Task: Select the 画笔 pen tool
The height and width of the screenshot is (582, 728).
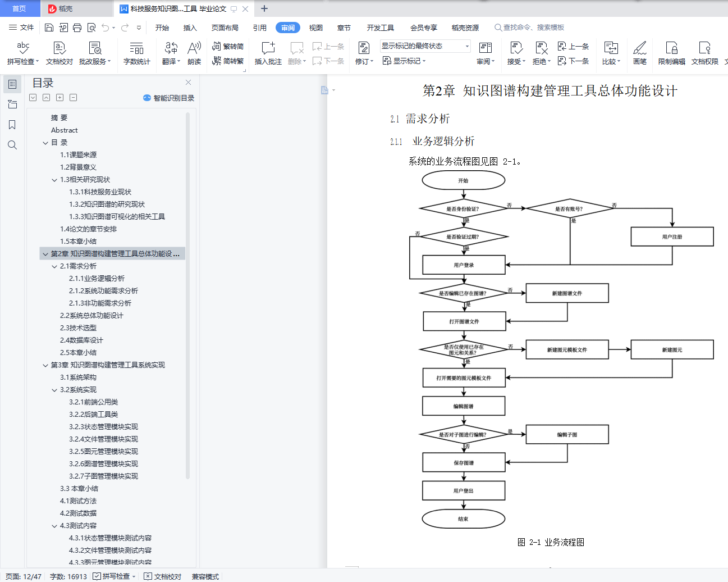Action: click(x=640, y=53)
